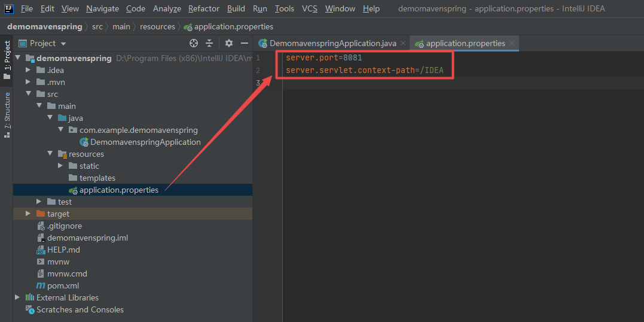Click the empty line 3 in editor
644x322 pixels.
(463, 83)
